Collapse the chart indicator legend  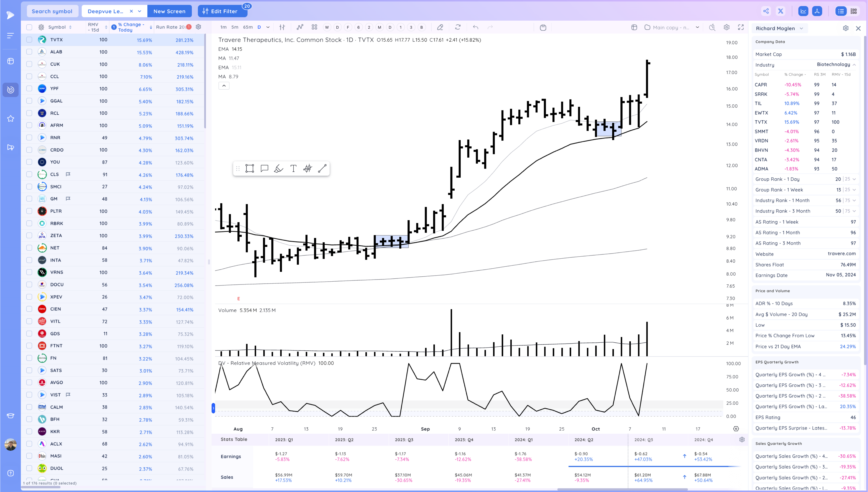click(x=224, y=86)
